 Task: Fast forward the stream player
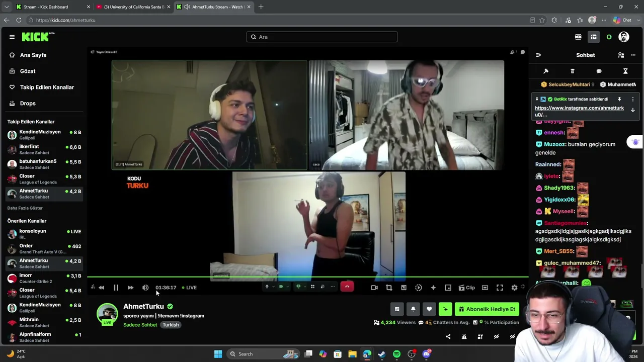(130, 288)
